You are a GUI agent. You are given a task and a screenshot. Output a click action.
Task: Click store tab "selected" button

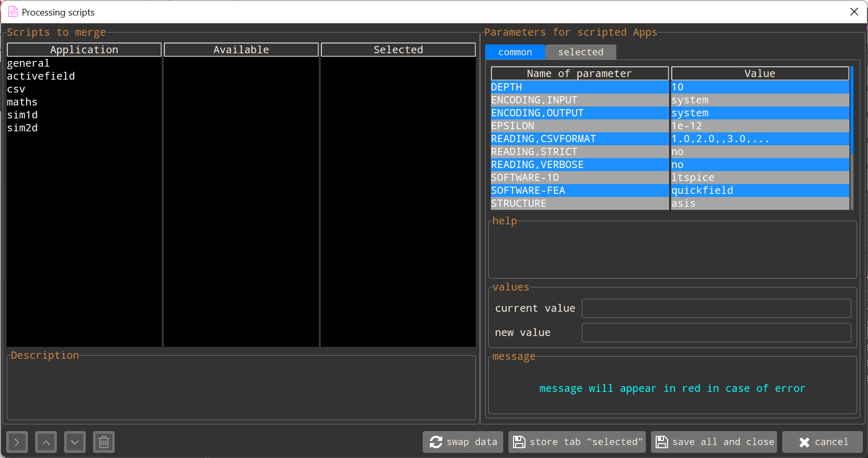(577, 442)
